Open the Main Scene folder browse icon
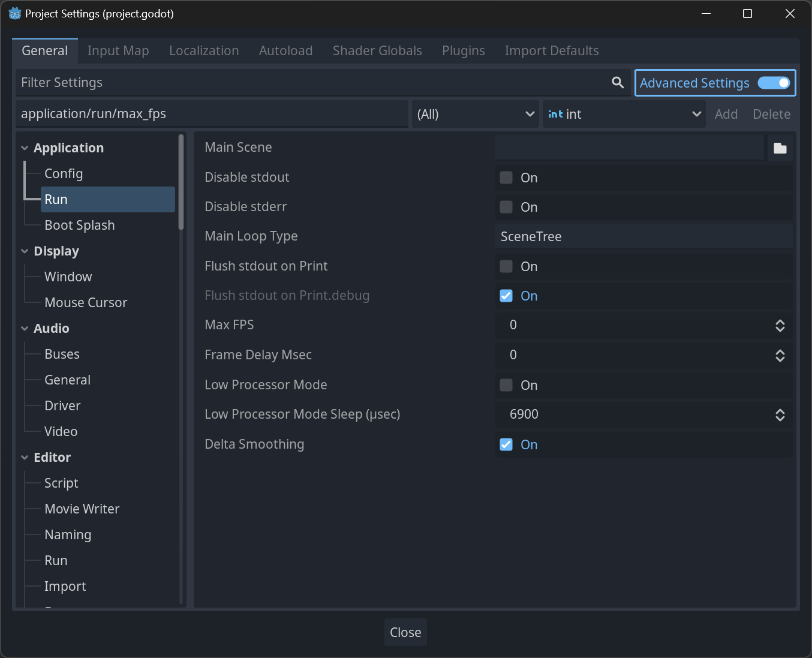This screenshot has width=812, height=658. (780, 148)
